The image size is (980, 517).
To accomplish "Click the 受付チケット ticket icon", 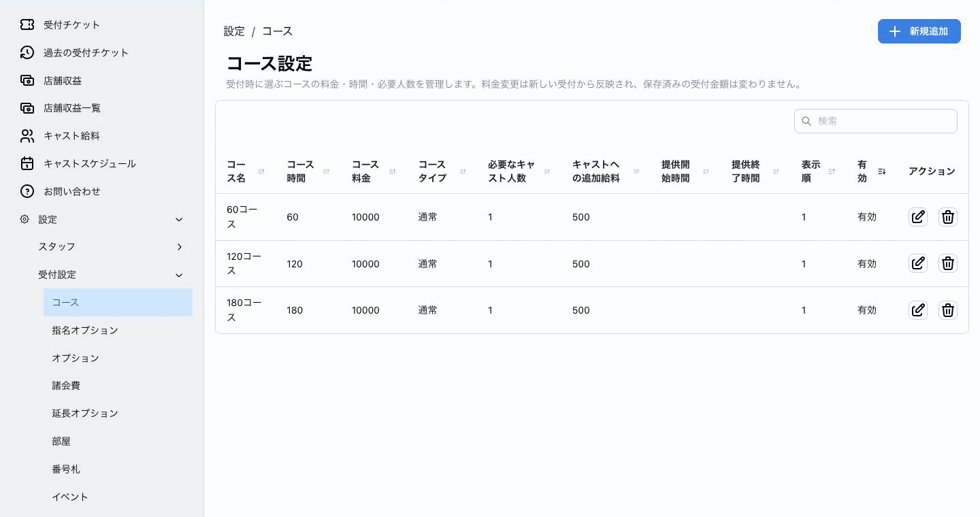I will [x=27, y=24].
